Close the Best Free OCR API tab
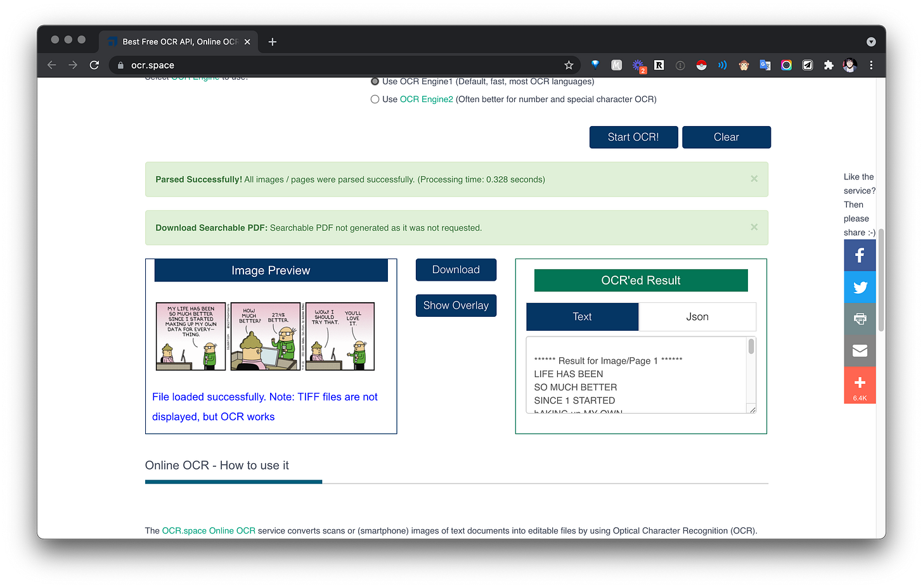The width and height of the screenshot is (923, 588). coord(247,42)
